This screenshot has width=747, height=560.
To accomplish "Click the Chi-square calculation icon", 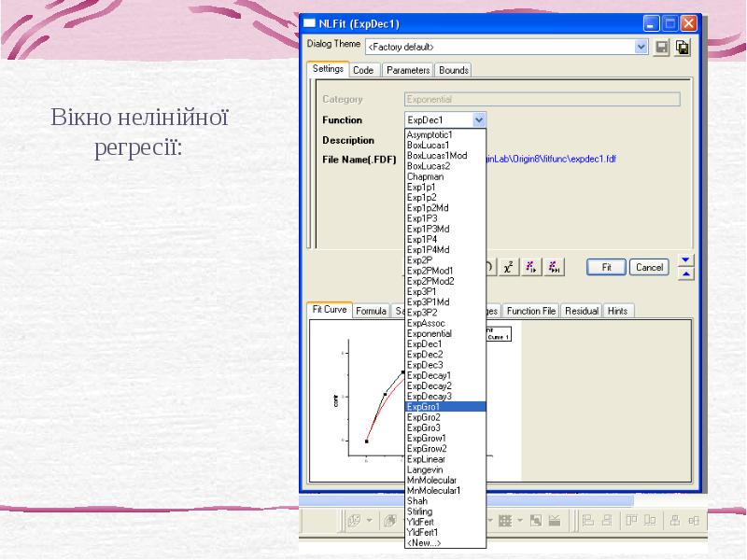I will tap(509, 267).
